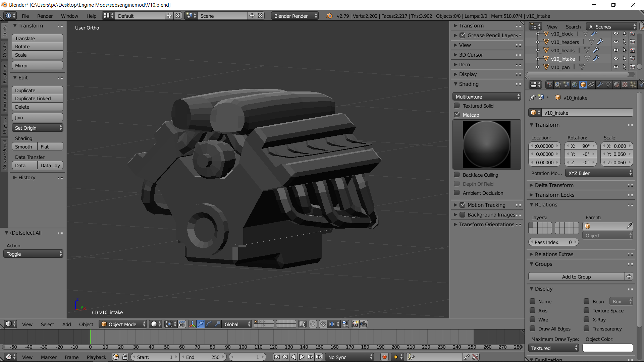Click the Add to Group button
644x362 pixels.
click(x=576, y=277)
